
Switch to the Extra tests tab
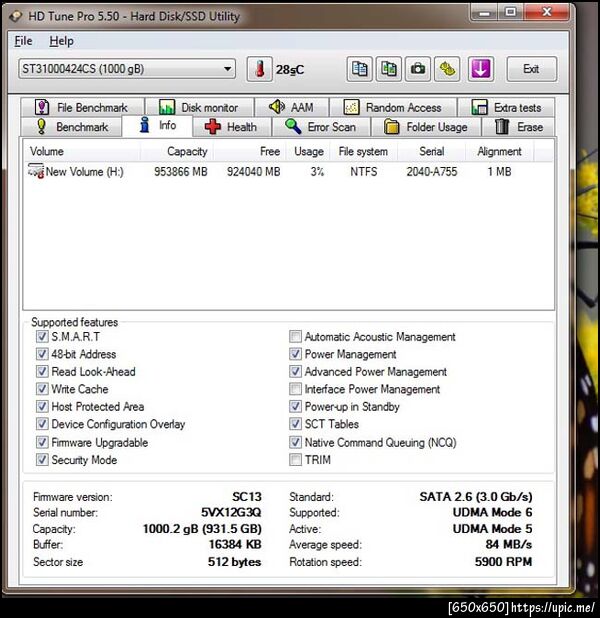pos(506,107)
